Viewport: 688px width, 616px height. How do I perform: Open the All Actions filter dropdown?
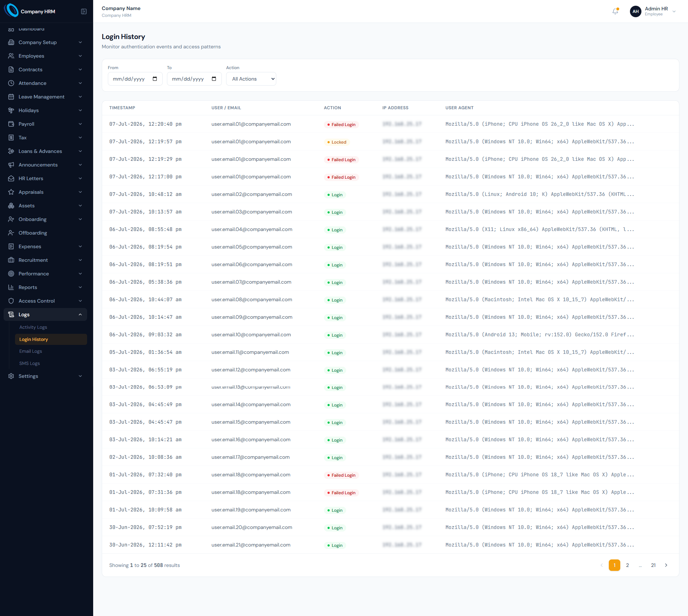pyautogui.click(x=251, y=79)
